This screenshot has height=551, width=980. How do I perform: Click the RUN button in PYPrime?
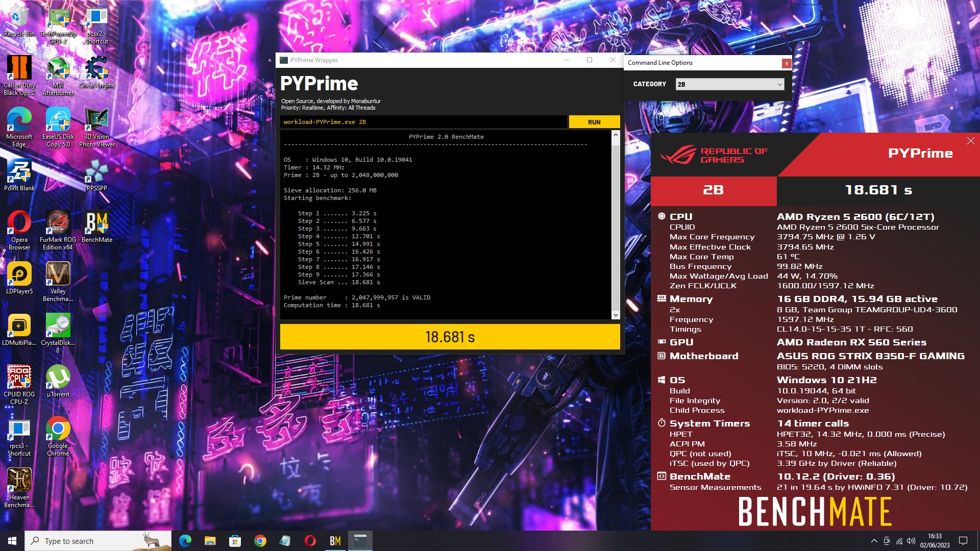point(594,122)
